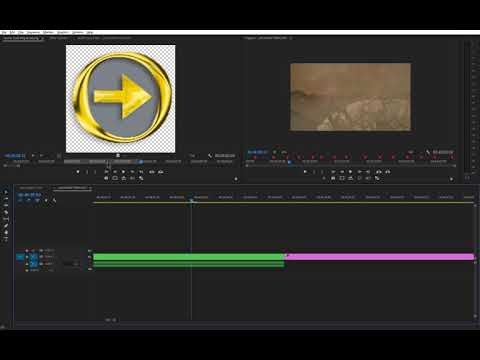Open timeline display settings wrench
This screenshot has width=480, height=360.
[54, 200]
